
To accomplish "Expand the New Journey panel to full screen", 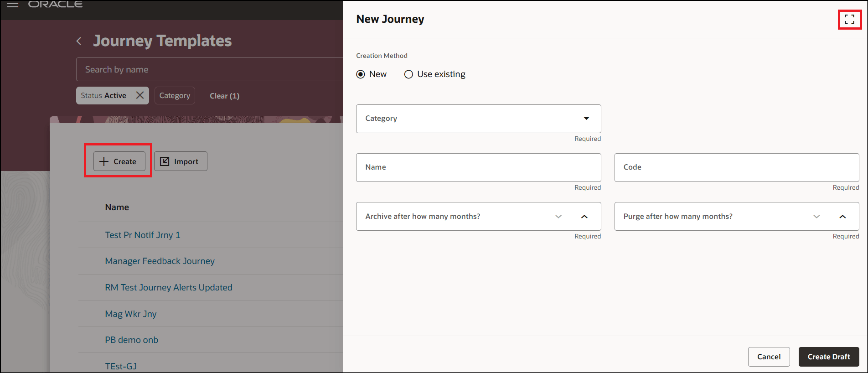I will (849, 19).
